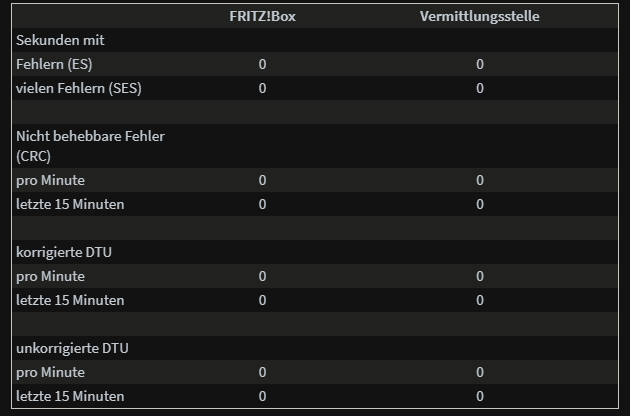The height and width of the screenshot is (416, 630).
Task: Click Vermittlungsstelle korrigierte DTU pro Minute value
Action: coord(480,276)
